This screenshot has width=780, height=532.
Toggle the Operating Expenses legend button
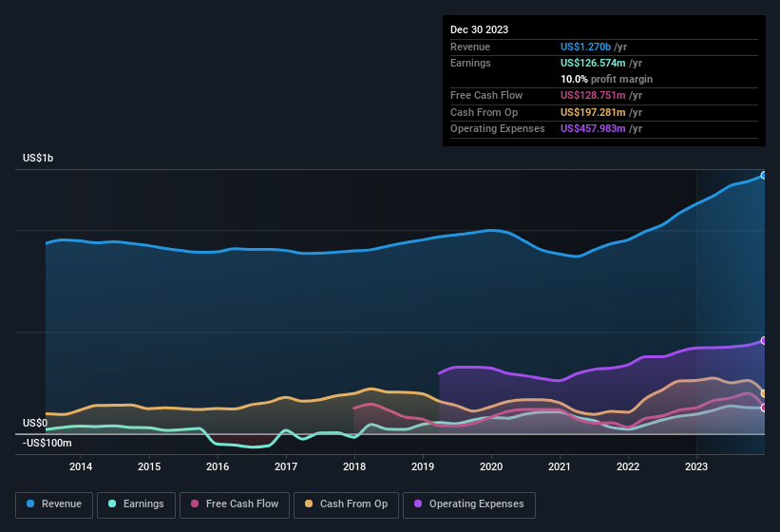(x=469, y=504)
